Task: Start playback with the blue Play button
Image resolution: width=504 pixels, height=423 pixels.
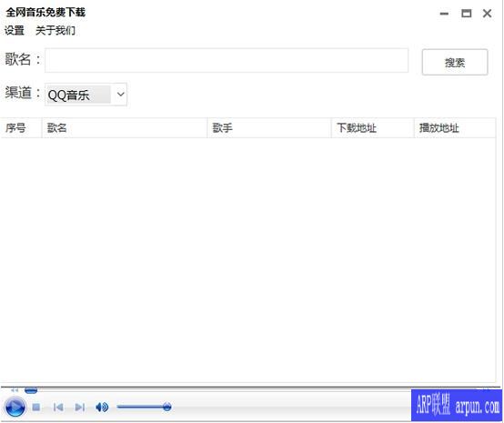Action: (15, 407)
